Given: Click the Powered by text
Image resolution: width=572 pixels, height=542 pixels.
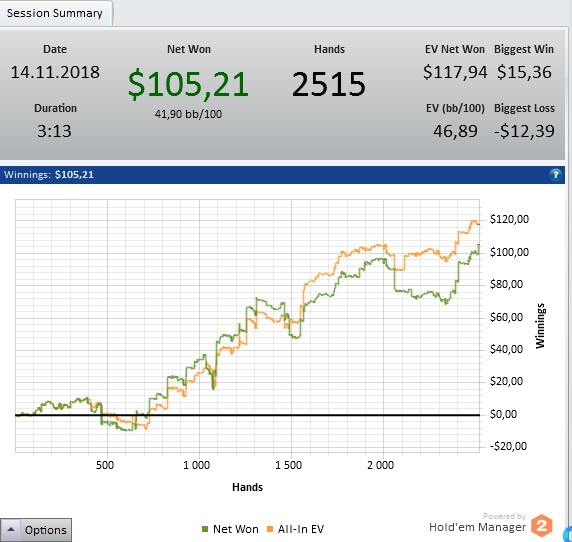Looking at the screenshot, I should tap(505, 516).
